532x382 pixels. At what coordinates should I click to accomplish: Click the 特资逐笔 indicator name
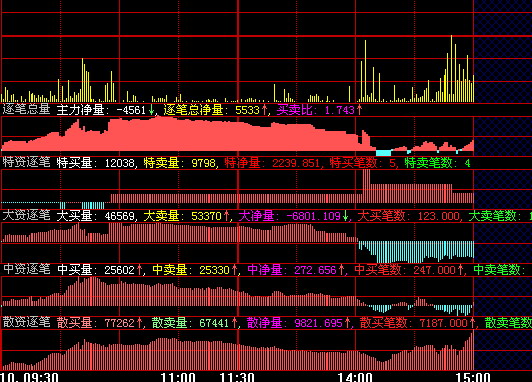pos(26,163)
